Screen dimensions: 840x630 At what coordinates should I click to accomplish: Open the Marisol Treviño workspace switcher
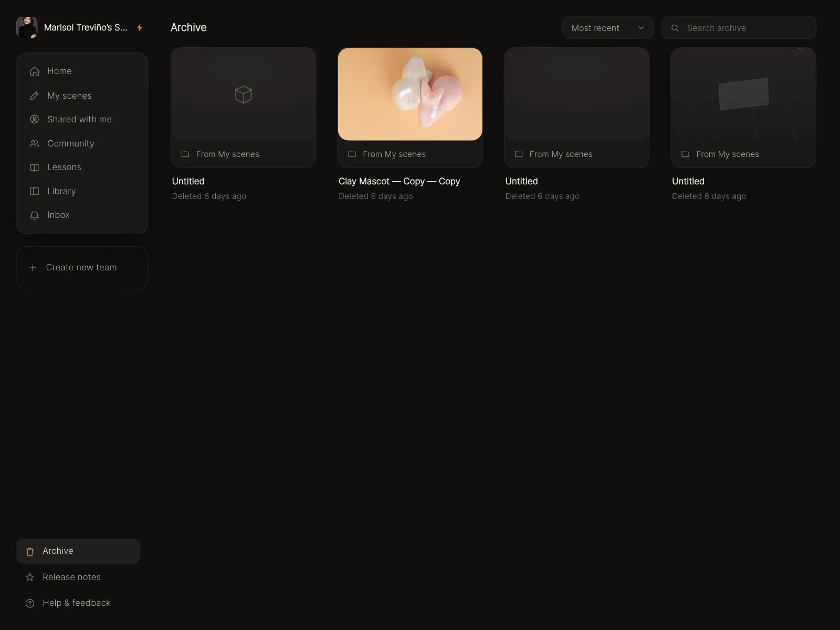80,27
